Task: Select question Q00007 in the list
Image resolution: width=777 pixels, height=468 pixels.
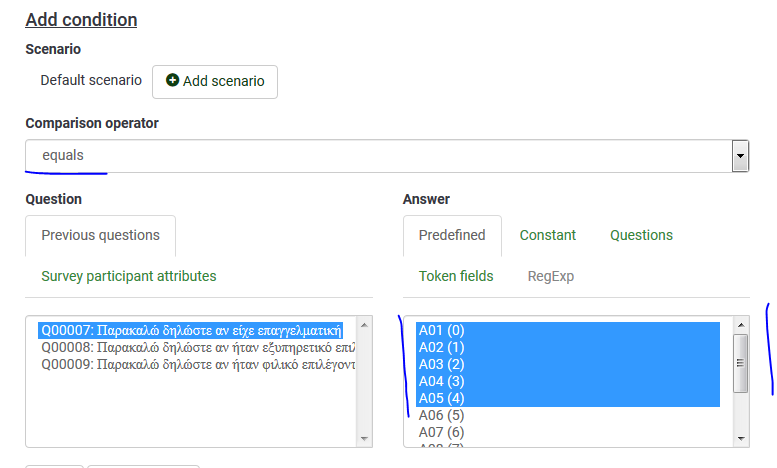Action: [x=190, y=329]
